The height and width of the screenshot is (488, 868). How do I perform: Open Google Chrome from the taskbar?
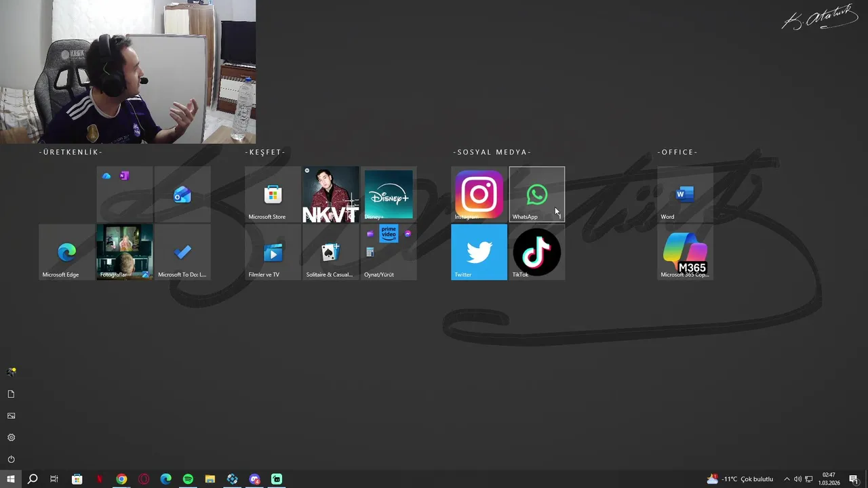[x=121, y=479]
